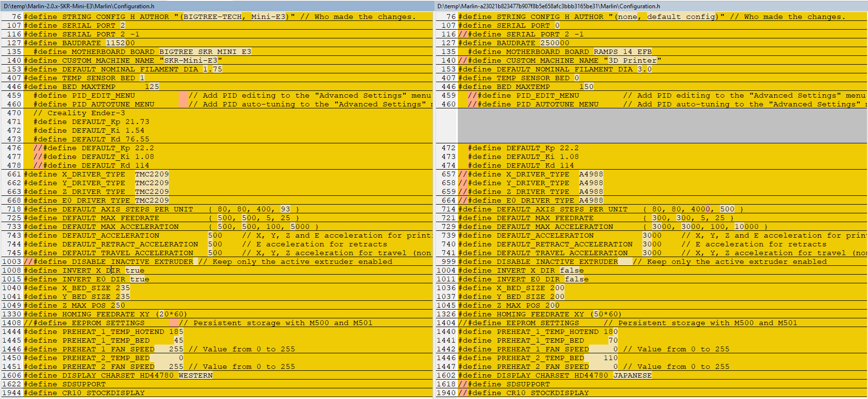Select right line 127 BAUDRATE 250000
The width and height of the screenshot is (868, 399).
point(651,43)
